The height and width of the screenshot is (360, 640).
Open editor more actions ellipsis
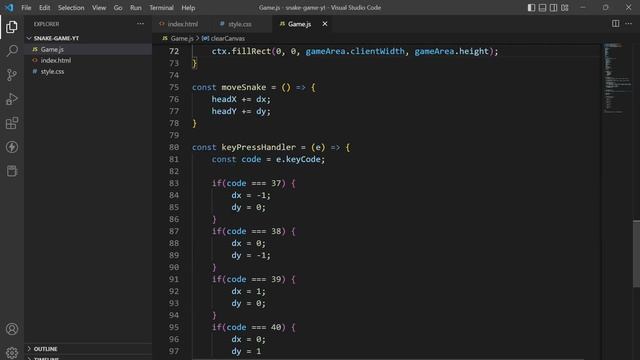tap(629, 24)
